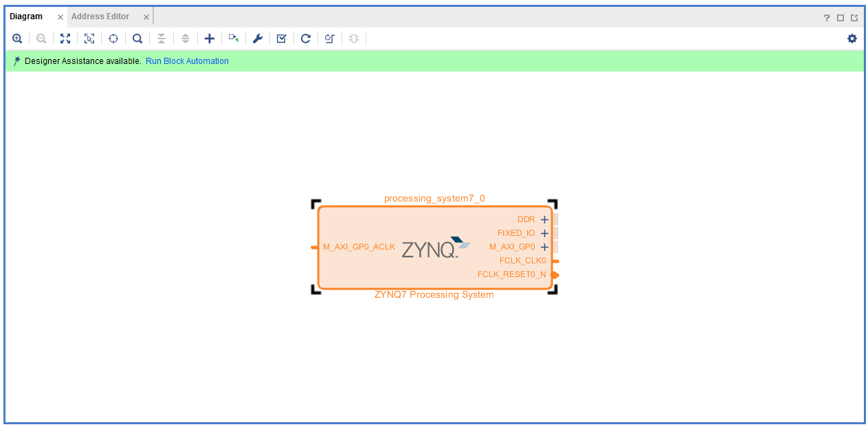The height and width of the screenshot is (427, 868).
Task: Click the Zoom Out magnifier icon
Action: [41, 39]
